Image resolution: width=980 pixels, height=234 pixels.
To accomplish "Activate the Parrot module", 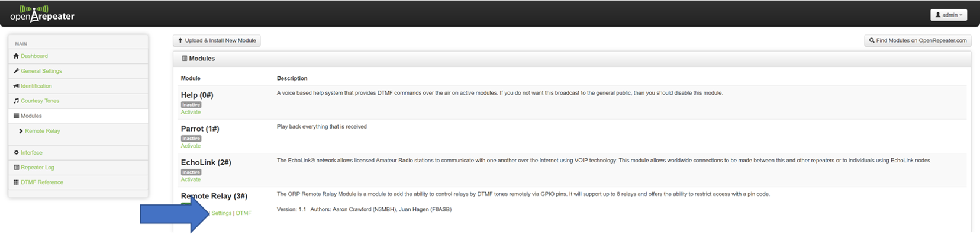I will [191, 146].
